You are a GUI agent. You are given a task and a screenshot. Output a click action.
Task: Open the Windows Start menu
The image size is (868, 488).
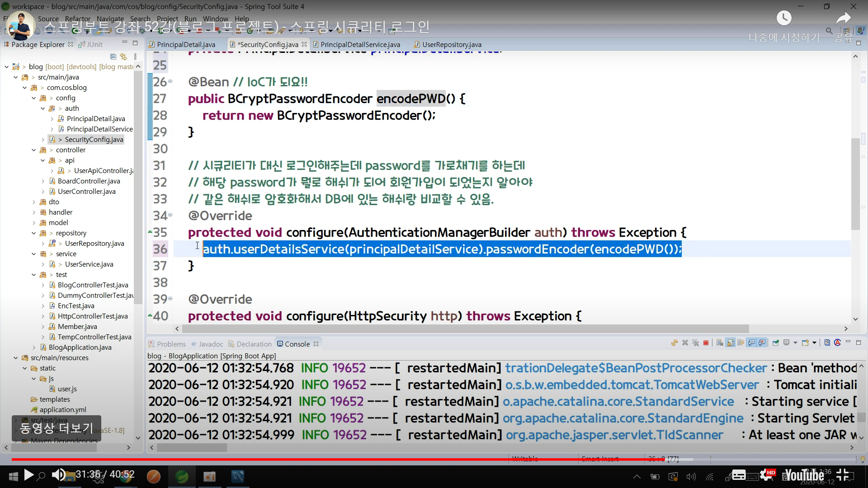[13, 476]
